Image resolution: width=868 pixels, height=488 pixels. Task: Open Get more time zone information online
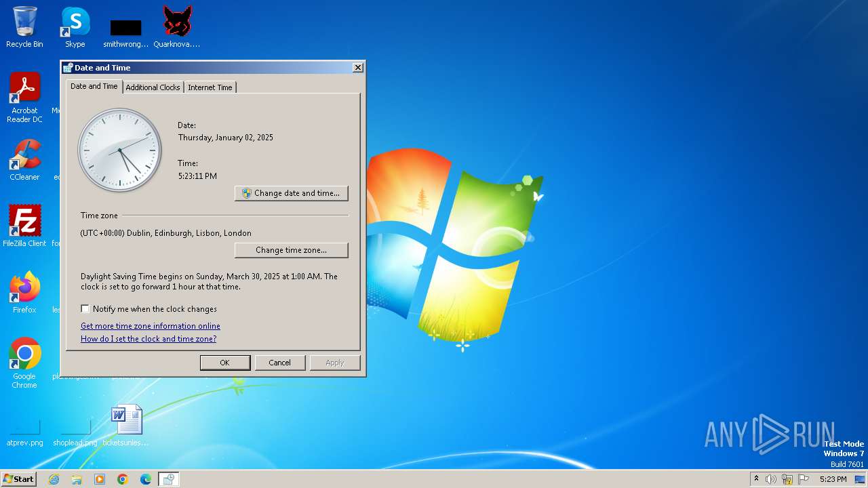pos(151,326)
